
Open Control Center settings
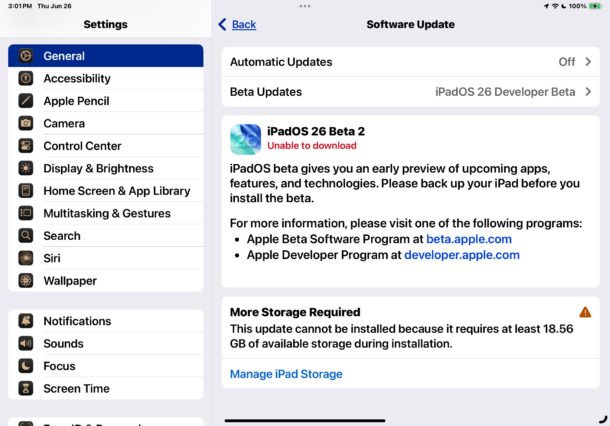105,146
